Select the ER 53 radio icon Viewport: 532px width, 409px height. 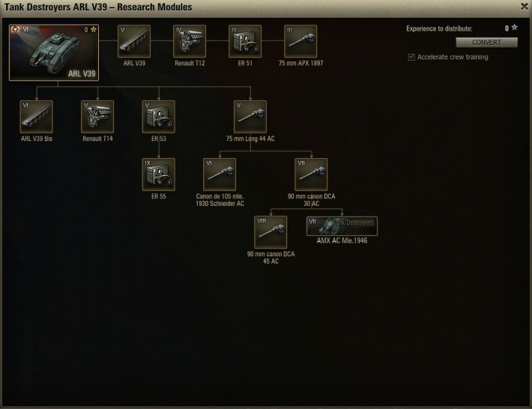pos(158,117)
